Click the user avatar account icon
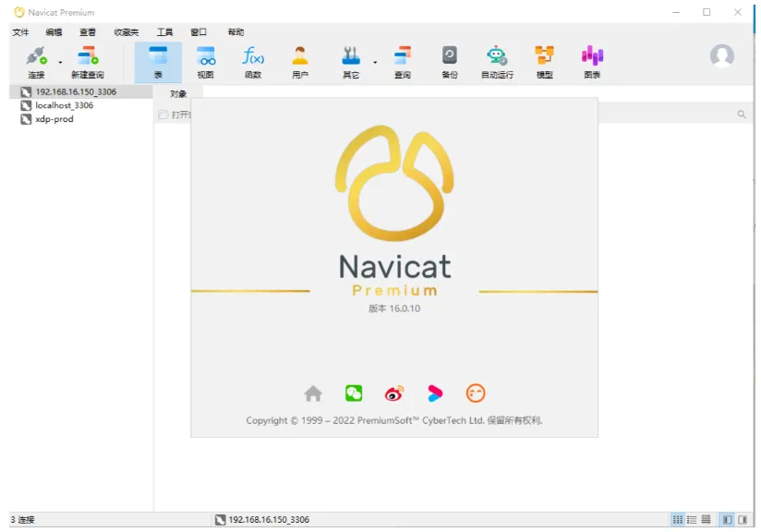The image size is (761, 532). point(722,55)
